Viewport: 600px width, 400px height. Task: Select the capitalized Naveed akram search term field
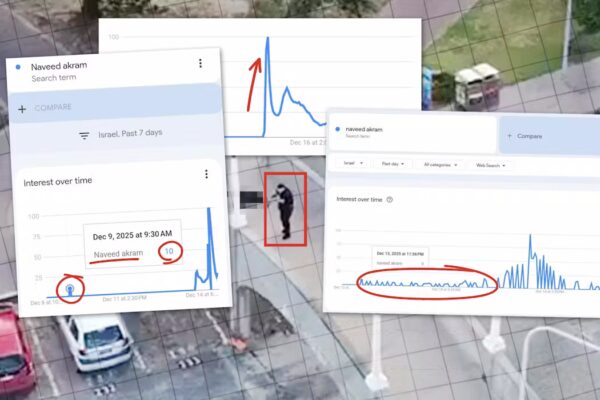click(x=60, y=70)
